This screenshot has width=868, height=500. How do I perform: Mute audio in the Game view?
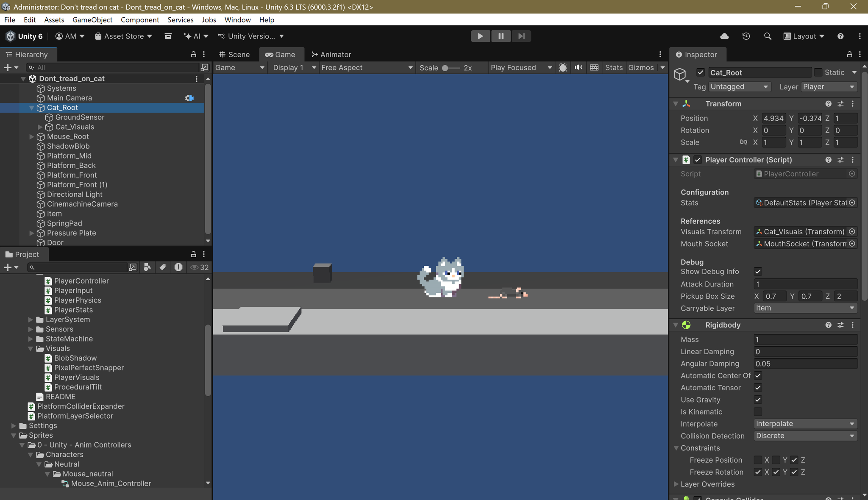click(x=579, y=68)
